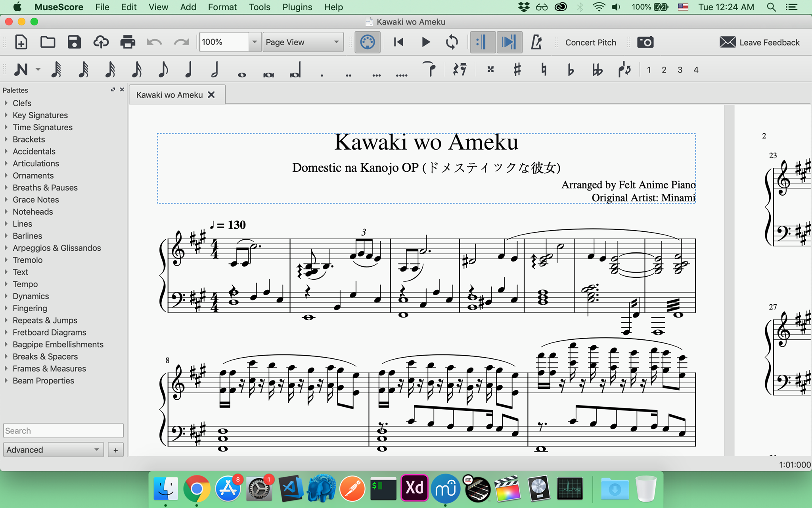Click Leave Feedback
812x508 pixels.
click(760, 42)
